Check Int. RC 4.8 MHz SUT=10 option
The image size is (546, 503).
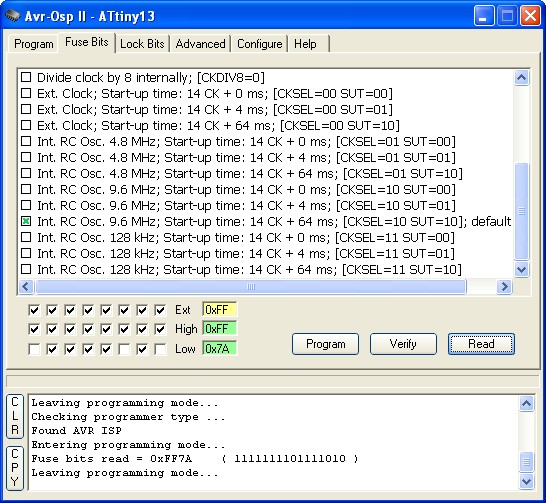(x=26, y=173)
